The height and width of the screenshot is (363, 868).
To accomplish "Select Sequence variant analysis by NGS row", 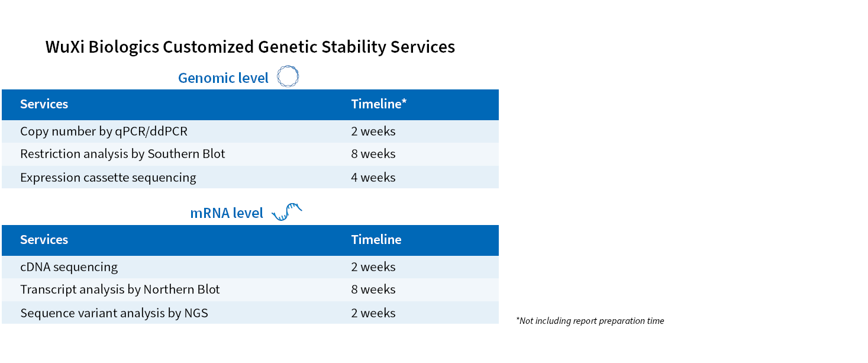I will 114,313.
